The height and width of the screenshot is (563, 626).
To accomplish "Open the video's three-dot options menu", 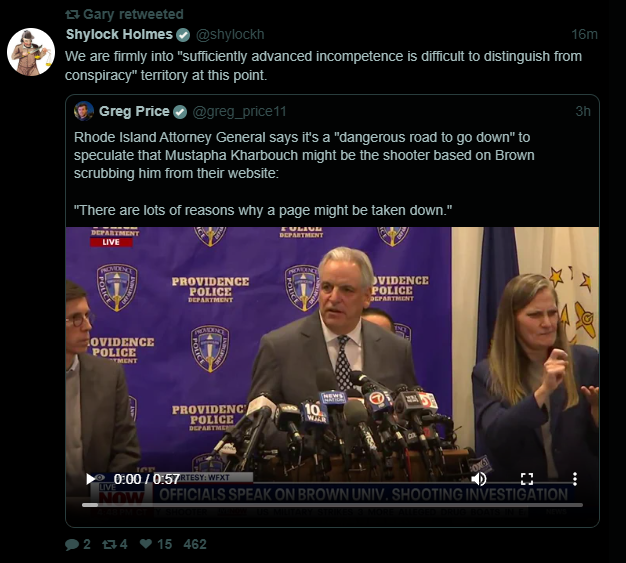I will tap(574, 479).
